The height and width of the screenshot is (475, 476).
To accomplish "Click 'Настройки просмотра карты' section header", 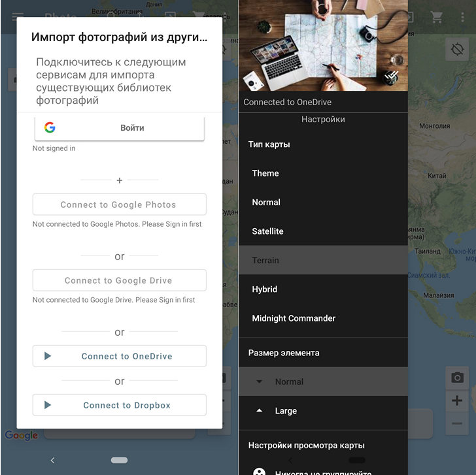I will [x=306, y=446].
